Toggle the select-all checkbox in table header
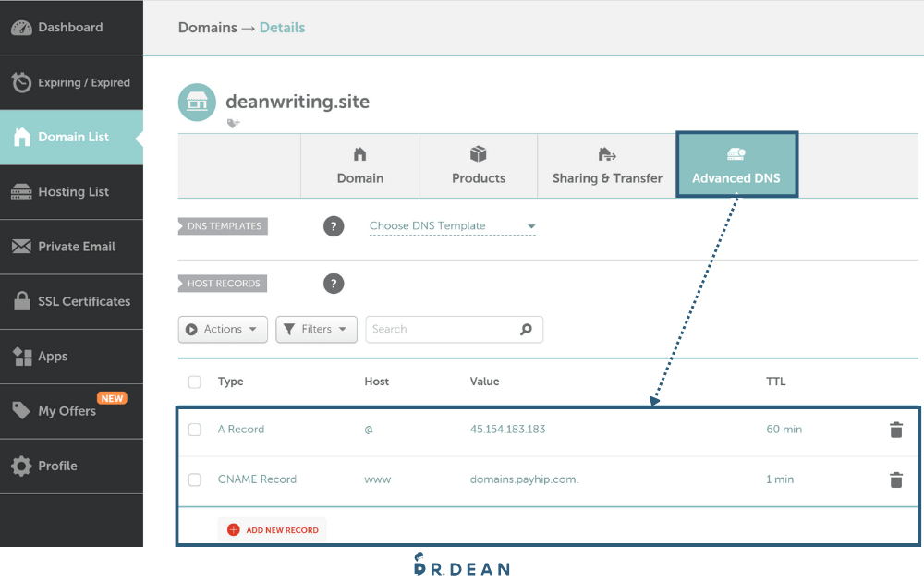This screenshot has height=582, width=924. [195, 382]
